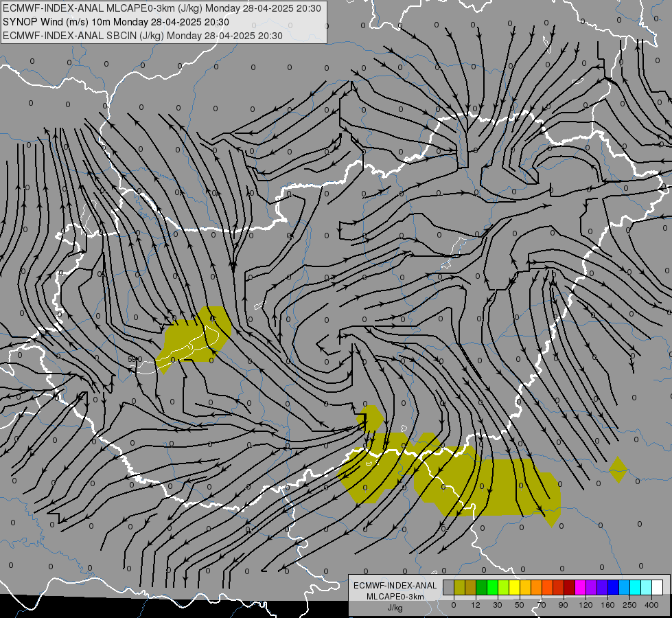The height and width of the screenshot is (618, 672).
Task: Click the magenta legend swatch
Action: [581, 587]
